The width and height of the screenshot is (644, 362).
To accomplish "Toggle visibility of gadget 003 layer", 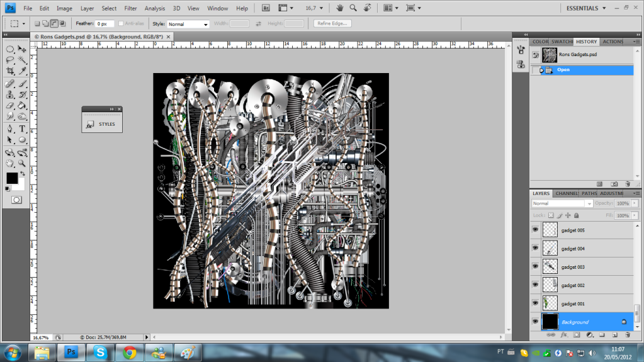I will [x=535, y=267].
